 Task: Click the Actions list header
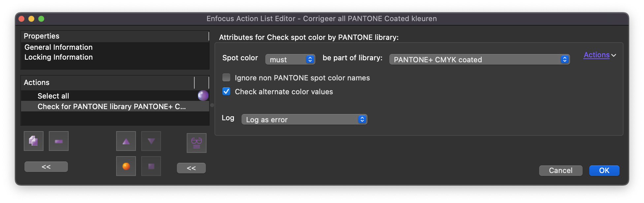[x=115, y=82]
